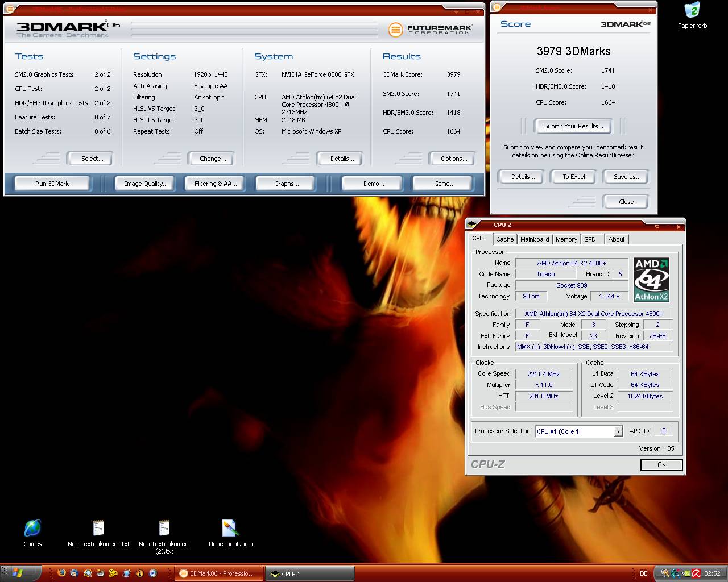Open the Cache tab in CPU-Z
Viewport: 728px width, 582px height.
(504, 239)
